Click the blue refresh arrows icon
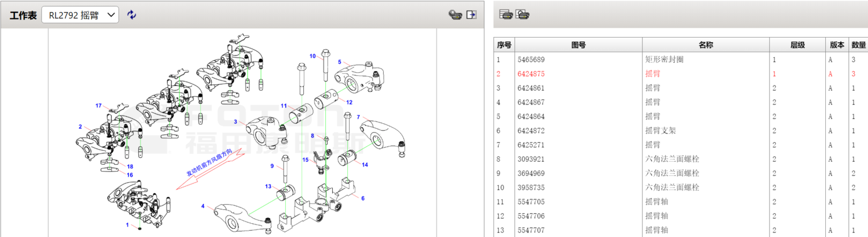The image size is (868, 237). tap(132, 15)
